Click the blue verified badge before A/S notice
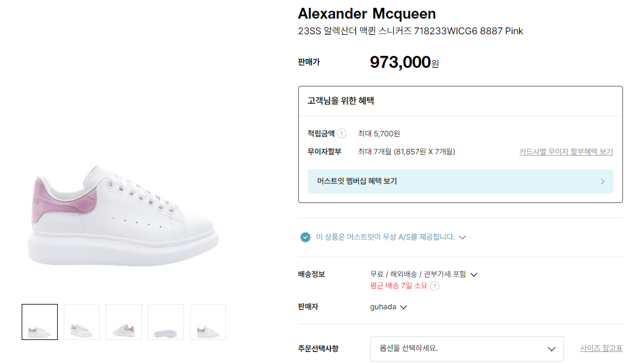This screenshot has width=632, height=364. coord(305,237)
